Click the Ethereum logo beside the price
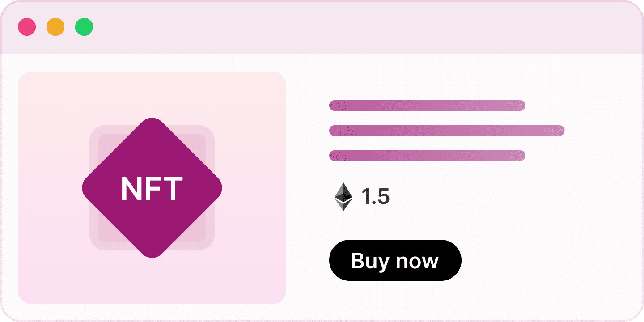The width and height of the screenshot is (644, 322). (x=343, y=197)
